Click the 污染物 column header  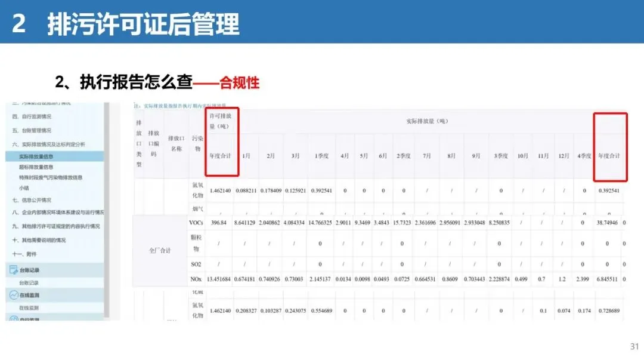197,143
